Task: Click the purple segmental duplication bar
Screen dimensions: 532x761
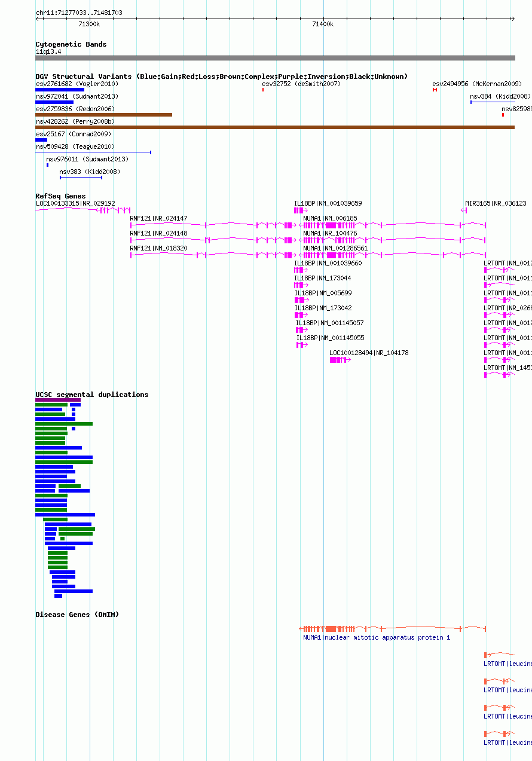Action: point(58,400)
